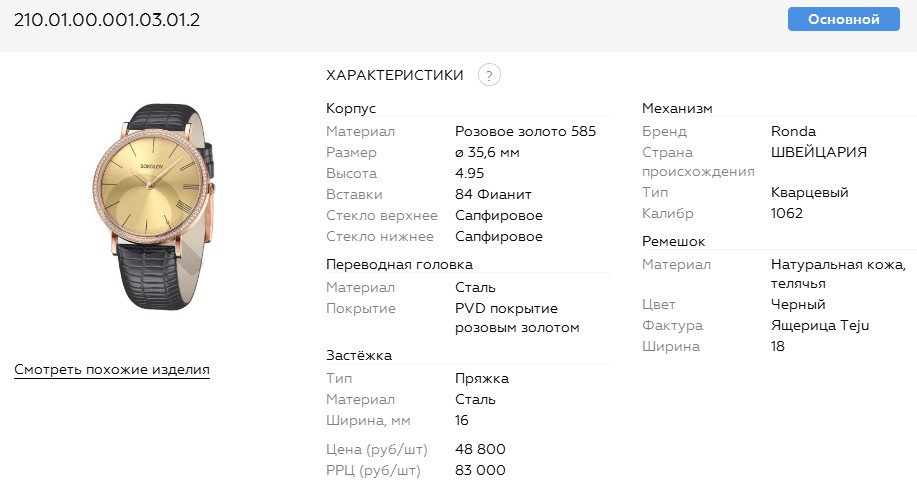Click the Розовое золото 585 material value
This screenshot has height=489, width=917.
(x=525, y=131)
